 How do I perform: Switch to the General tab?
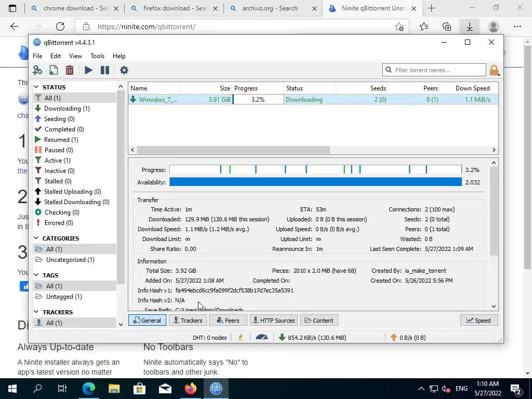pos(147,320)
